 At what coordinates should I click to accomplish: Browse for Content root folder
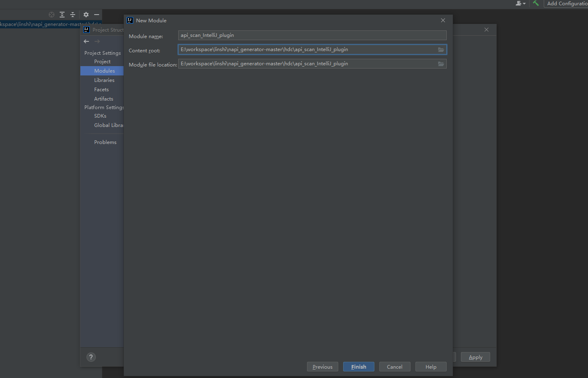pyautogui.click(x=441, y=49)
